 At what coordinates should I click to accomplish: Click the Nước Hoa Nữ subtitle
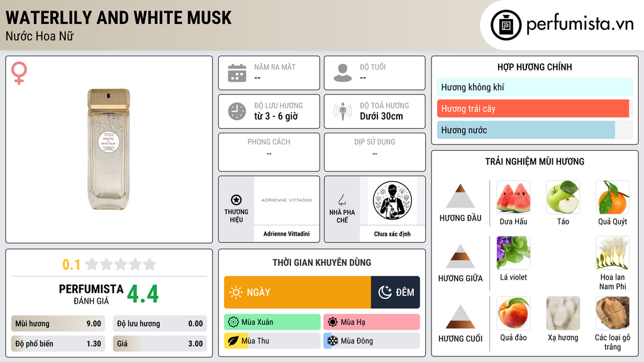tap(40, 36)
